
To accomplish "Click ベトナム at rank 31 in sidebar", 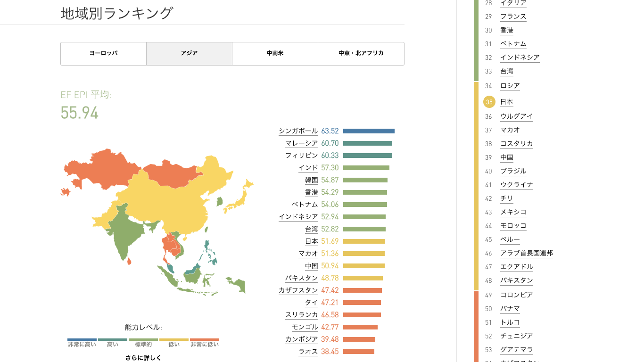I will 513,44.
